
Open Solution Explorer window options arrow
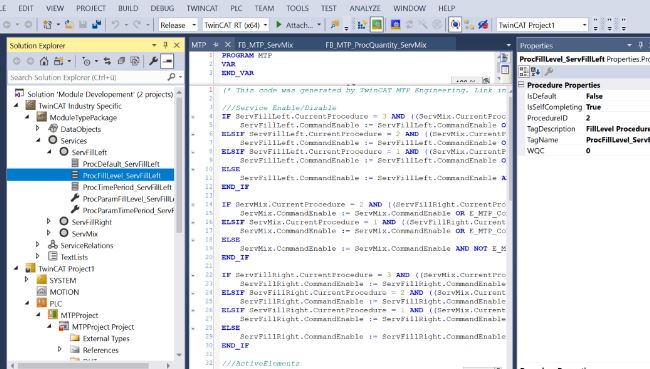(154, 45)
